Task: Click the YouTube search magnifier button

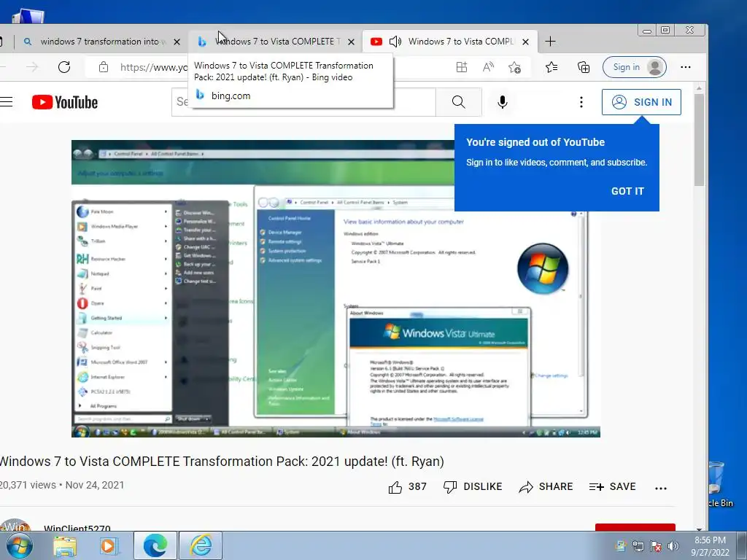Action: pos(458,102)
